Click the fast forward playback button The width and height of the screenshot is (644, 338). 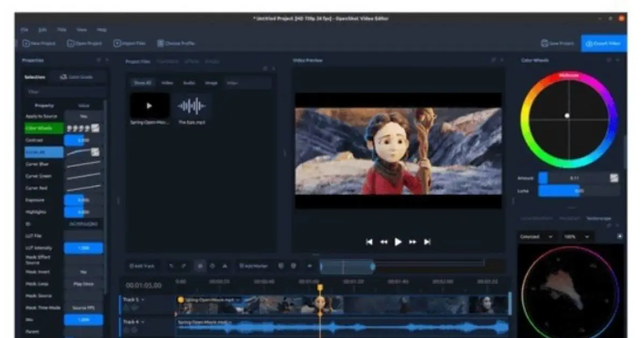point(413,242)
